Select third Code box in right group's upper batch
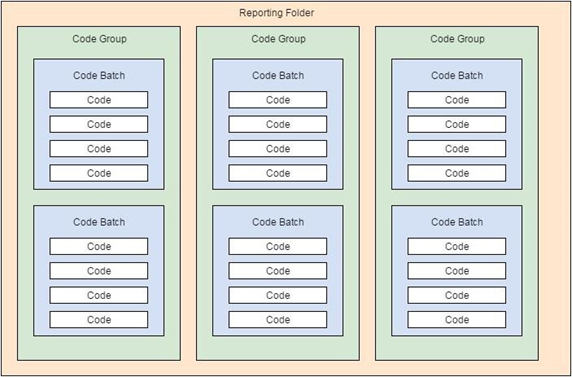Screen dimensions: 572x377 pos(457,149)
